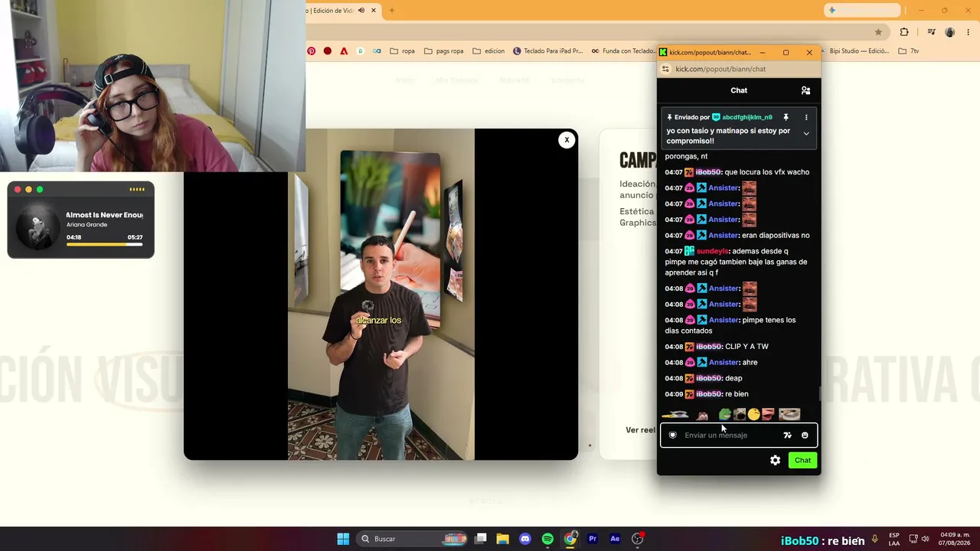980x551 pixels.
Task: Send message with green Chat button
Action: [802, 460]
